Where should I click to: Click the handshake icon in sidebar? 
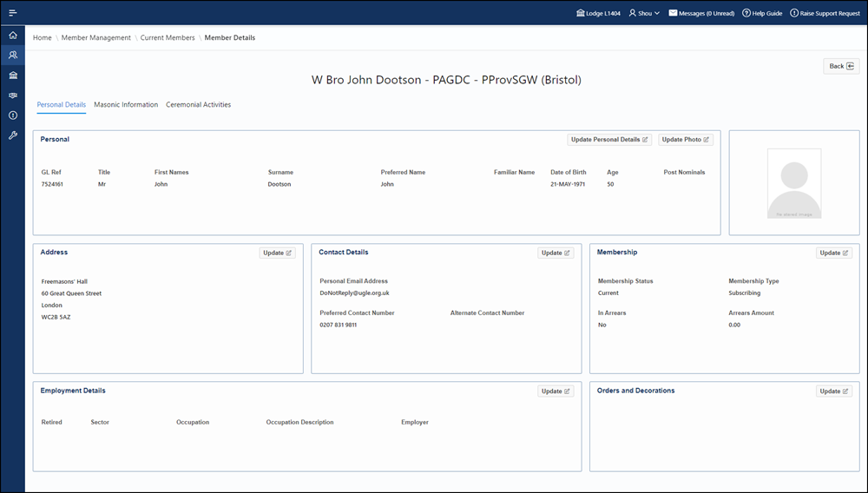[x=13, y=95]
